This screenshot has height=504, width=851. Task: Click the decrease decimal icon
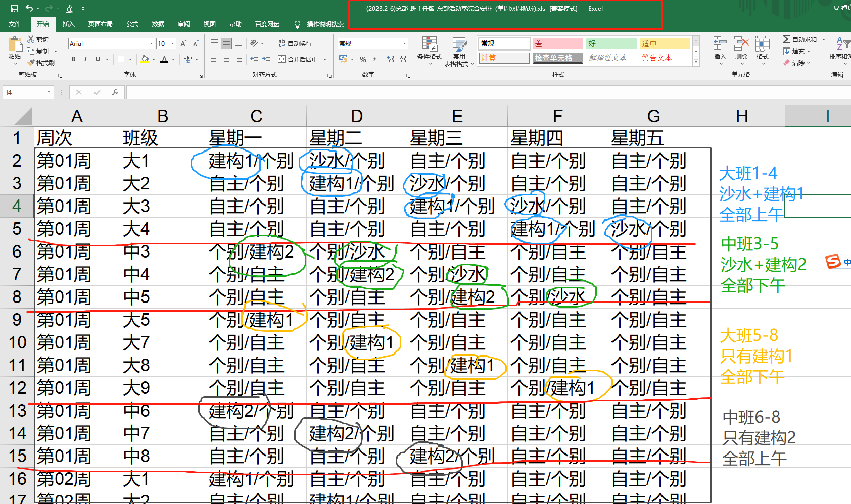402,59
